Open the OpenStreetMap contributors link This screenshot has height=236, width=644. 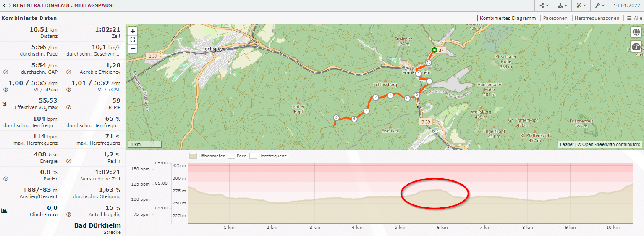[x=611, y=145]
